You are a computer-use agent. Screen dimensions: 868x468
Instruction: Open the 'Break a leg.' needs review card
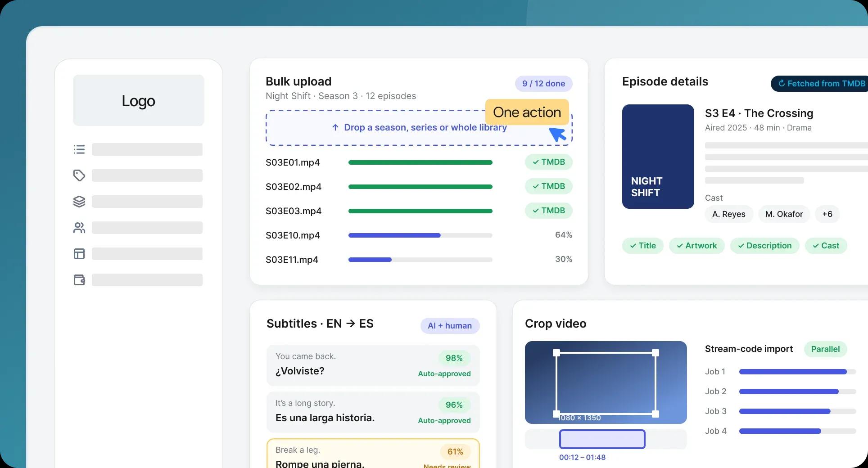[x=373, y=454]
